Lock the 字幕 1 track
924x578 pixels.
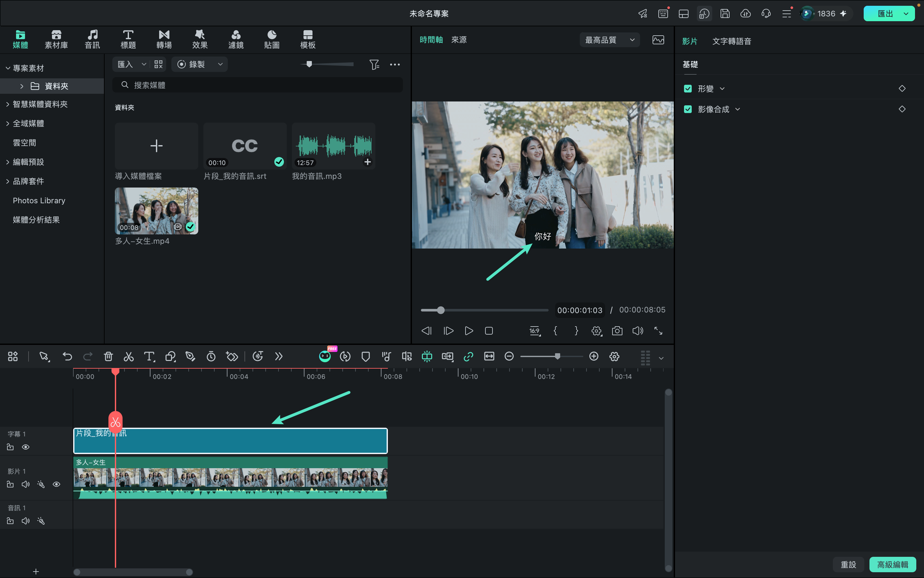click(x=10, y=447)
